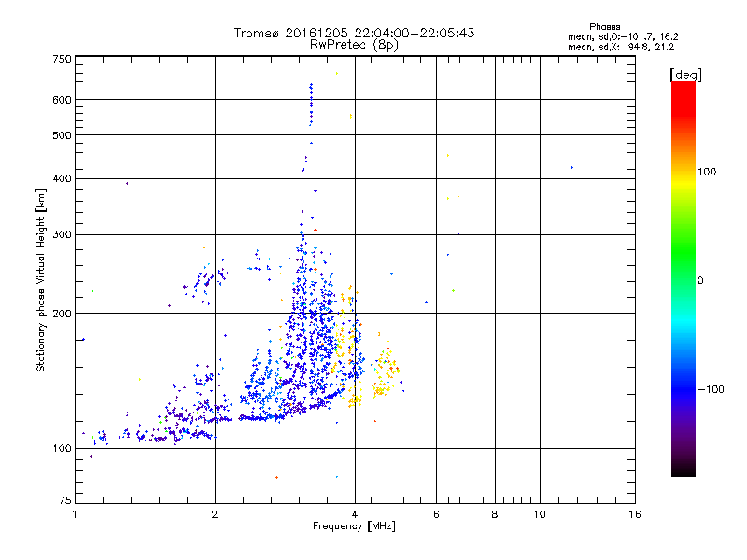
Task: Select the 'mean, sd,X: 94.8, 21.2' statistic
Action: (x=621, y=47)
